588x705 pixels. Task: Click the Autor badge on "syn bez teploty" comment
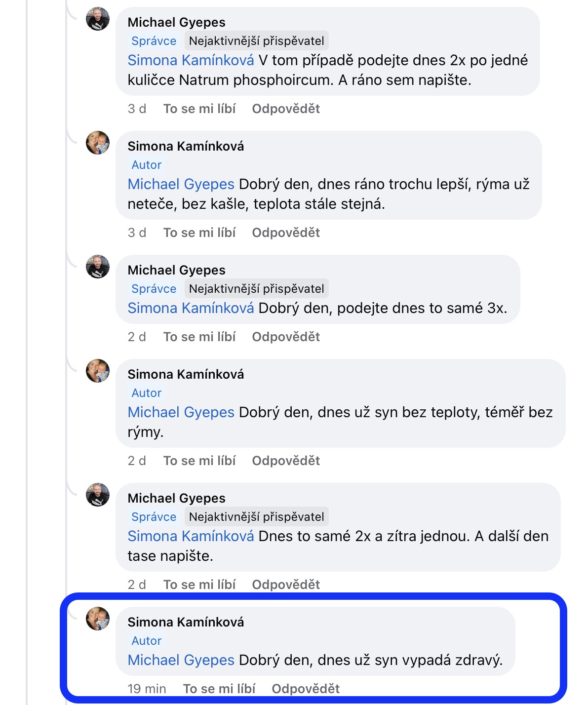(147, 393)
